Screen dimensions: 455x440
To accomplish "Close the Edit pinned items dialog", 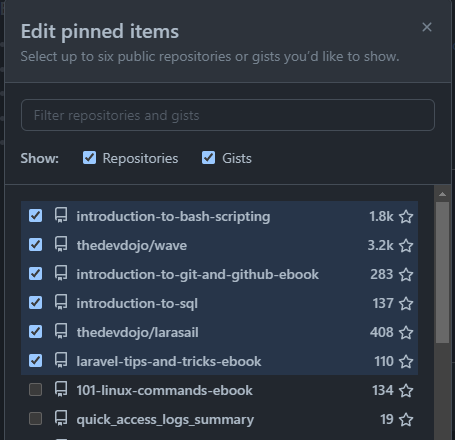I will coord(427,27).
